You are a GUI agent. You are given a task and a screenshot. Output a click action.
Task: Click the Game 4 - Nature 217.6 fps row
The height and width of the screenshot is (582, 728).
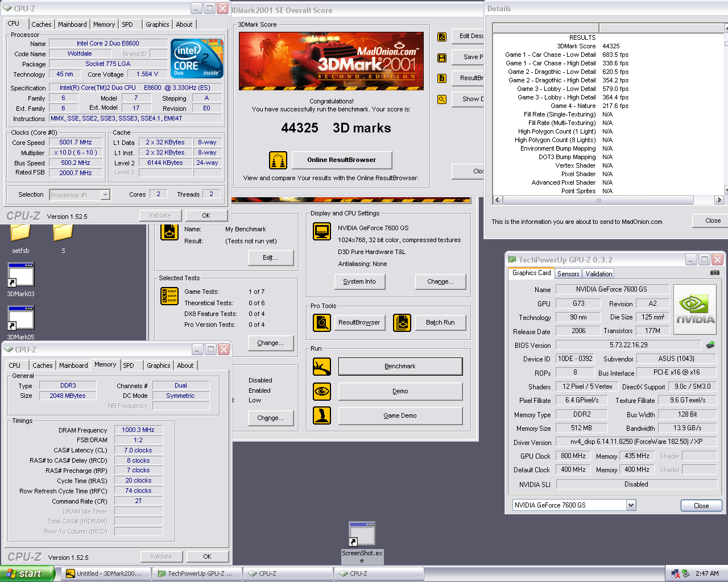click(589, 106)
